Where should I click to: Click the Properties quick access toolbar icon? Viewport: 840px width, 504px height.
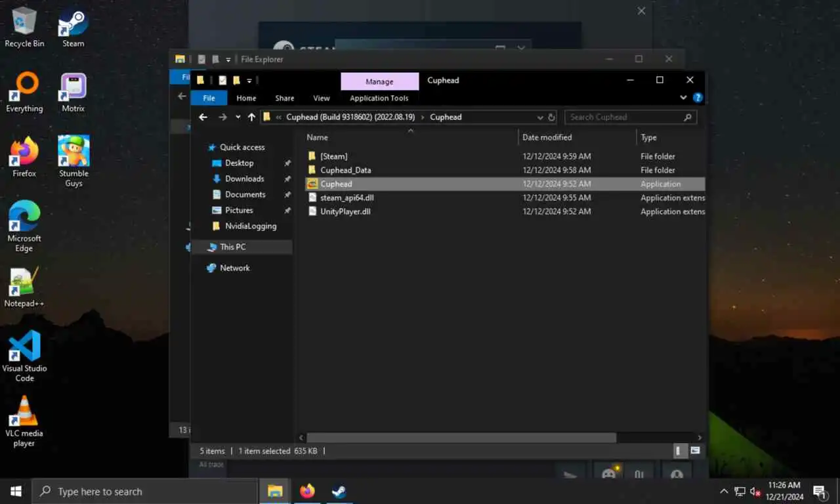[222, 80]
